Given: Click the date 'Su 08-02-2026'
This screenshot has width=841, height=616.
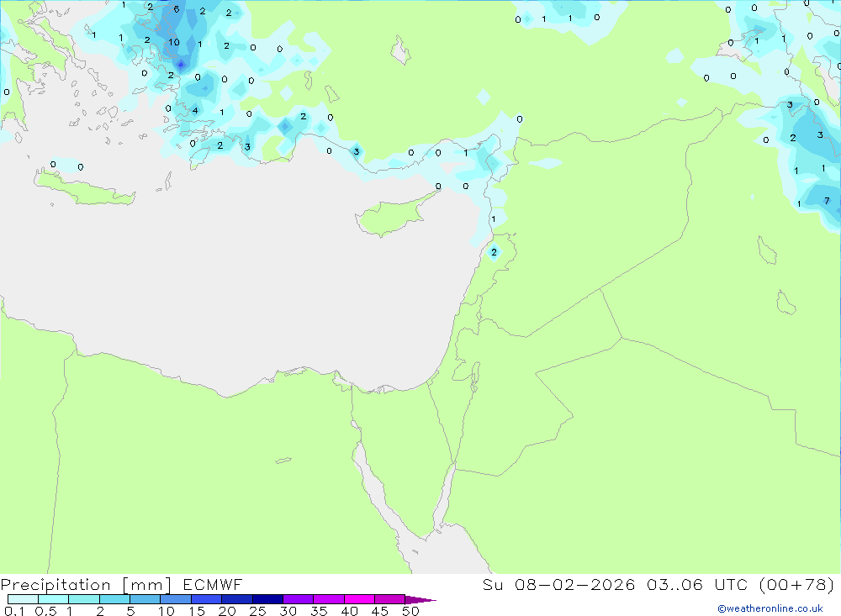Looking at the screenshot, I should point(558,584).
